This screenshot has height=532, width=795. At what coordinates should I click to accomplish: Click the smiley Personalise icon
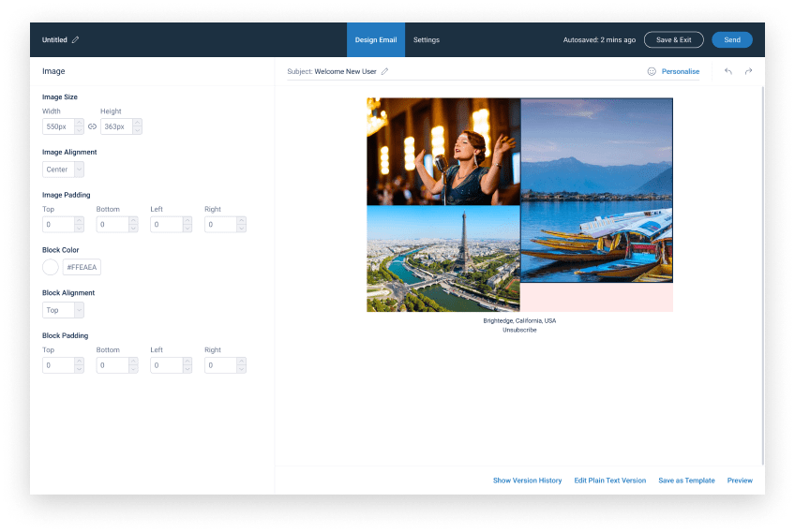pos(652,71)
